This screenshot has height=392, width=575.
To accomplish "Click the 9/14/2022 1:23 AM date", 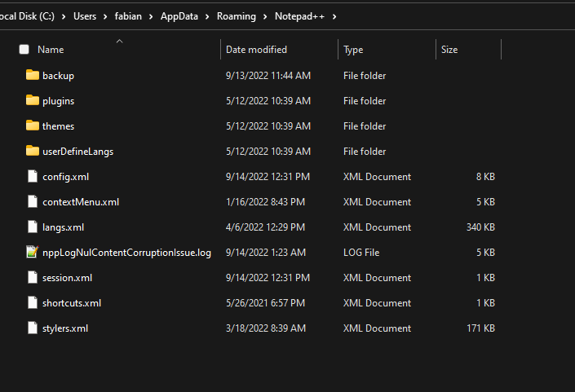I will point(266,253).
